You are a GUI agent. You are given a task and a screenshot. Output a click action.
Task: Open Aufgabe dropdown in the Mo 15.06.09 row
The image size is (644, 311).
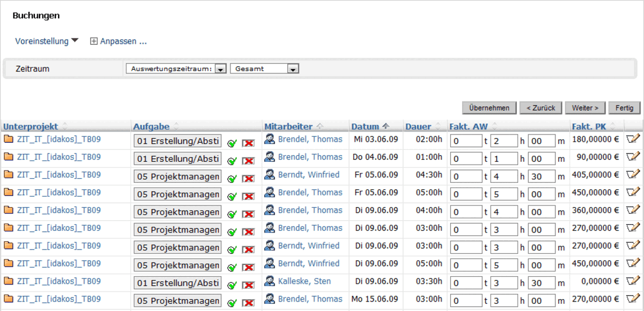[177, 300]
